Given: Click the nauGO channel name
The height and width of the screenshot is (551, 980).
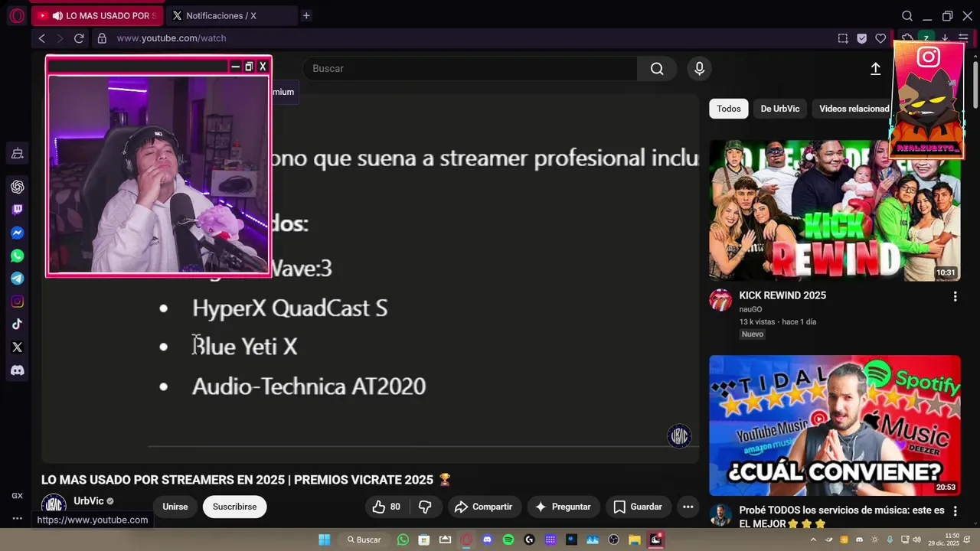Looking at the screenshot, I should (x=750, y=309).
